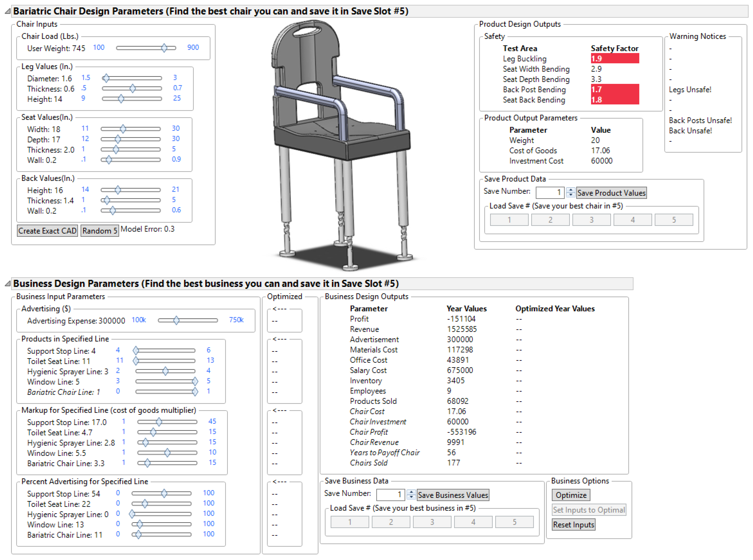The width and height of the screenshot is (753, 560).
Task: Adjust Window Line markup slider
Action: pyautogui.click(x=167, y=453)
